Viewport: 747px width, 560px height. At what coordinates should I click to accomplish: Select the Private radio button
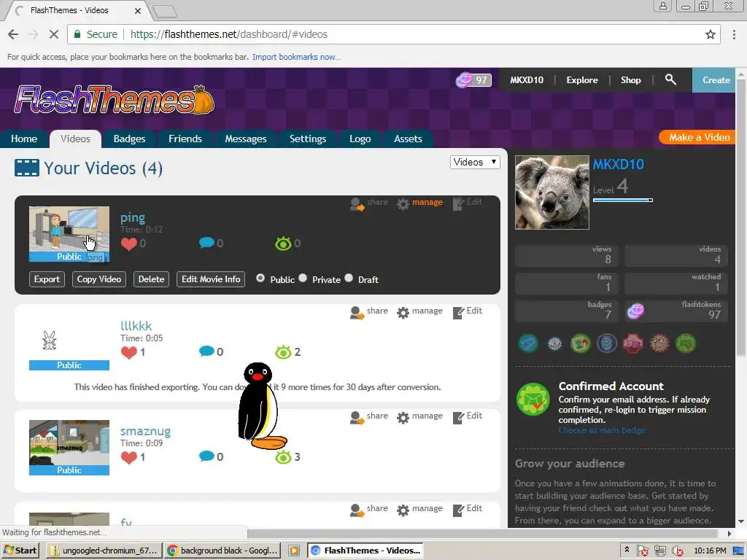[x=303, y=278]
